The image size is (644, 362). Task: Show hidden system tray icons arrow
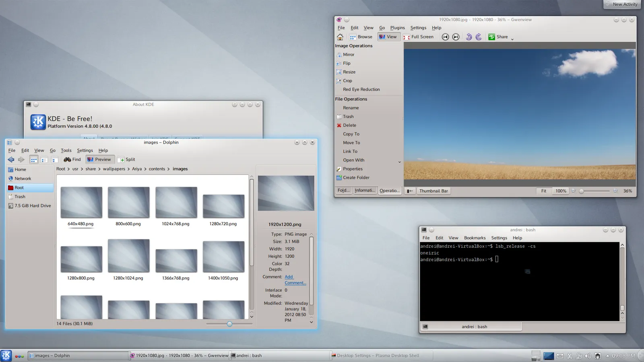pyautogui.click(x=607, y=356)
